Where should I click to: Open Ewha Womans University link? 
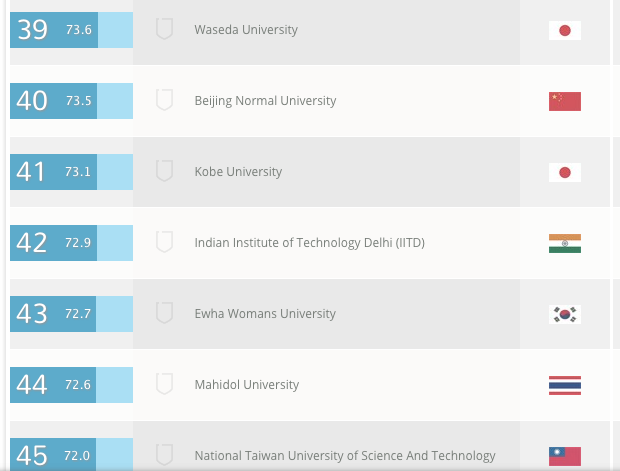pos(265,314)
